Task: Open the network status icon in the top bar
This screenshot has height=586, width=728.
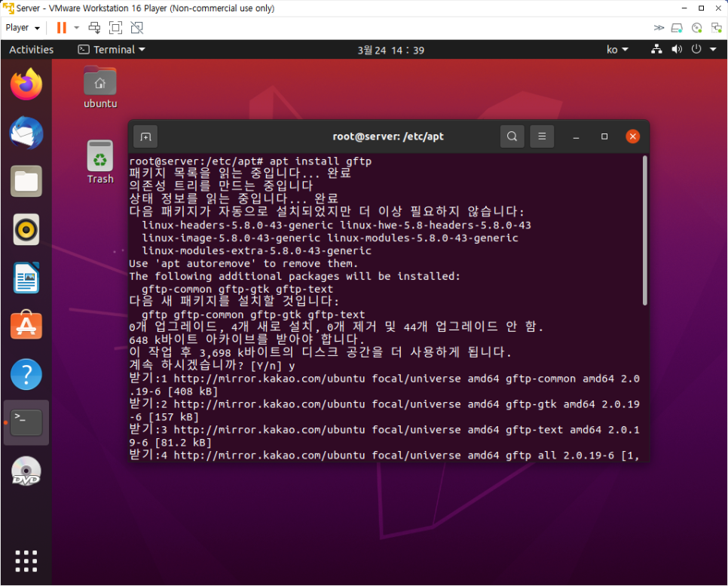Action: [656, 49]
